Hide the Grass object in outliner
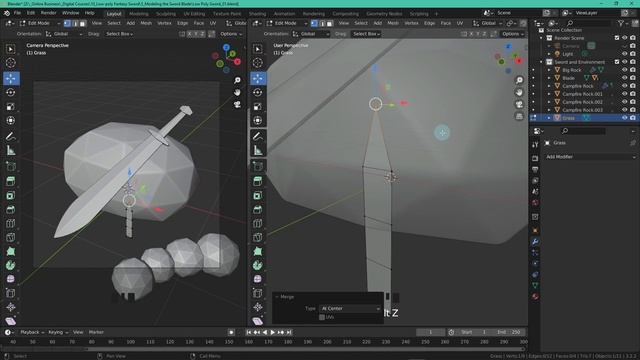Screen dimensions: 640x360 tap(624, 118)
